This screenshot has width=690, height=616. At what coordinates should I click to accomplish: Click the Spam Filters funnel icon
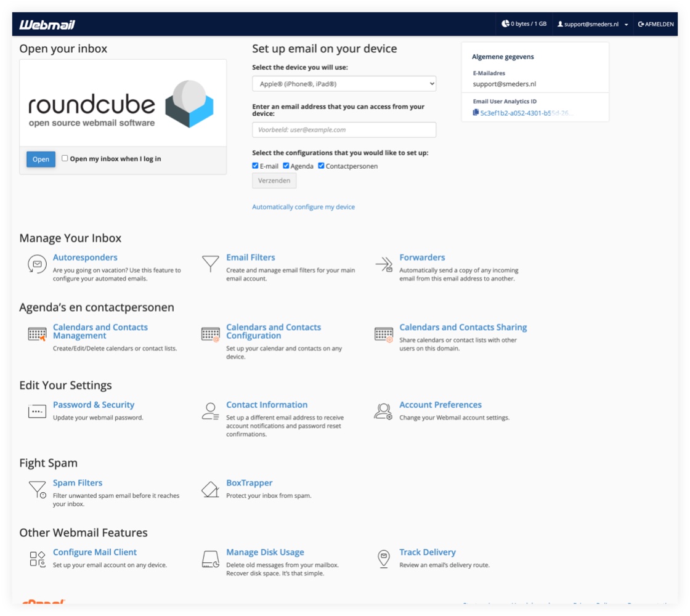tap(38, 489)
